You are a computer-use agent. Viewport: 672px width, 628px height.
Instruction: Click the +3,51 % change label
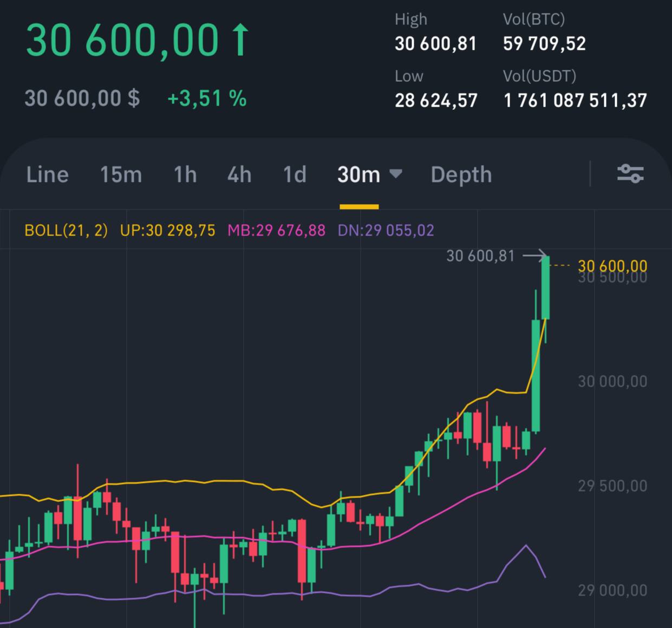coord(207,99)
